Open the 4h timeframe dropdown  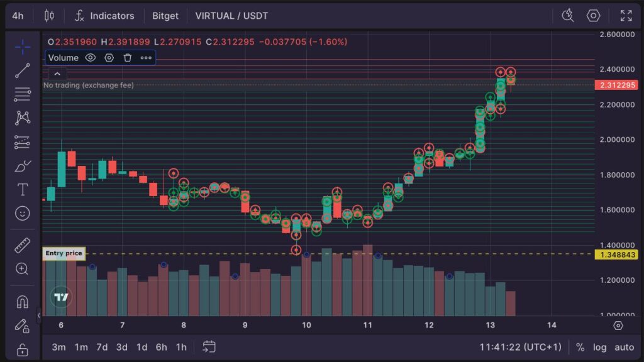[18, 16]
